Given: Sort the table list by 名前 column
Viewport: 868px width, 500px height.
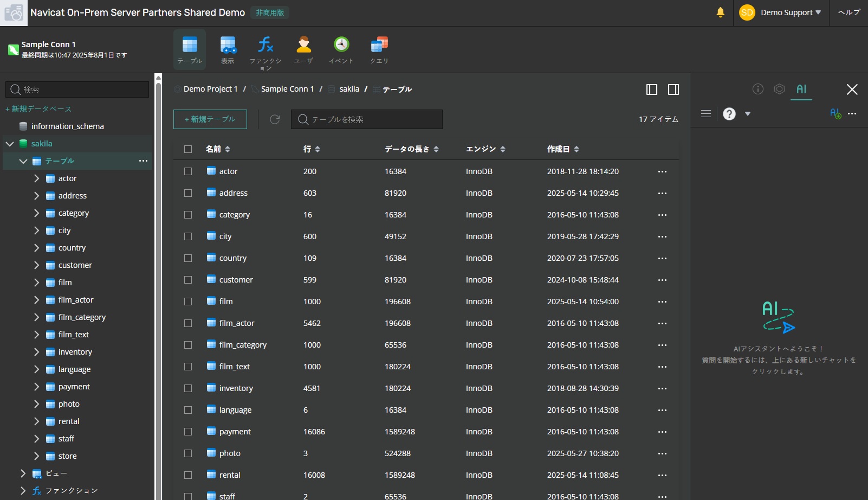Looking at the screenshot, I should (218, 149).
